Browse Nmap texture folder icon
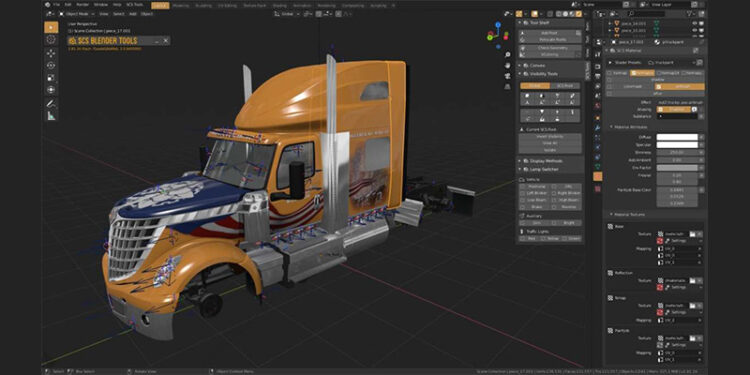Image resolution: width=750 pixels, height=375 pixels. (x=693, y=305)
